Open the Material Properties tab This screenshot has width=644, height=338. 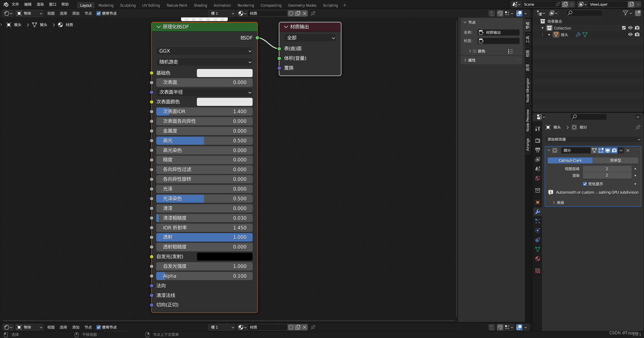[x=537, y=259]
